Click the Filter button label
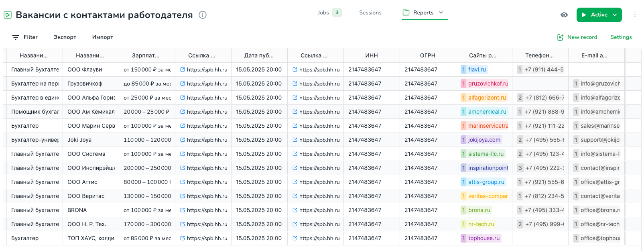The width and height of the screenshot is (644, 251). [30, 37]
